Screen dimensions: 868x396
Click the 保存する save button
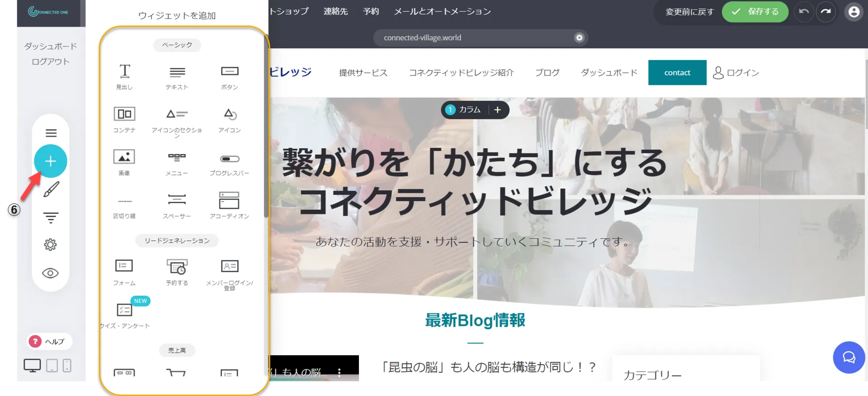[x=755, y=12]
